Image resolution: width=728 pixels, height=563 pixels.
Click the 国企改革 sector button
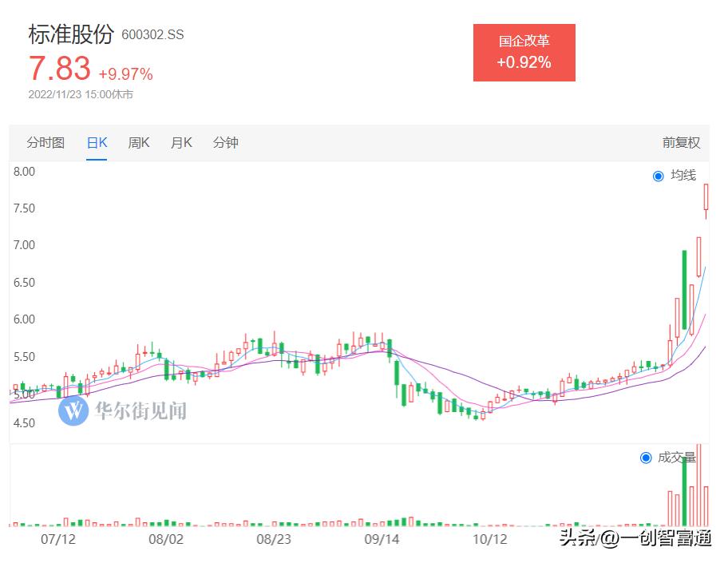524,51
